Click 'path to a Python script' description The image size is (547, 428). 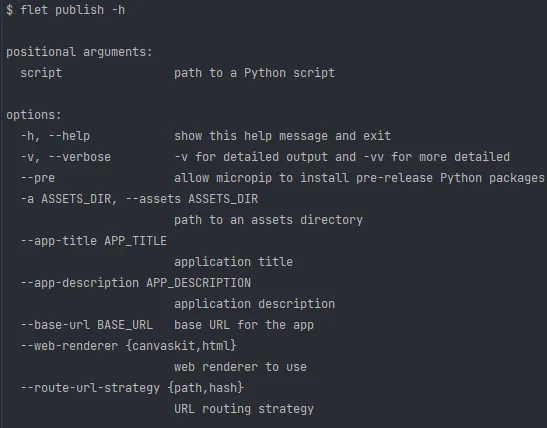point(254,73)
